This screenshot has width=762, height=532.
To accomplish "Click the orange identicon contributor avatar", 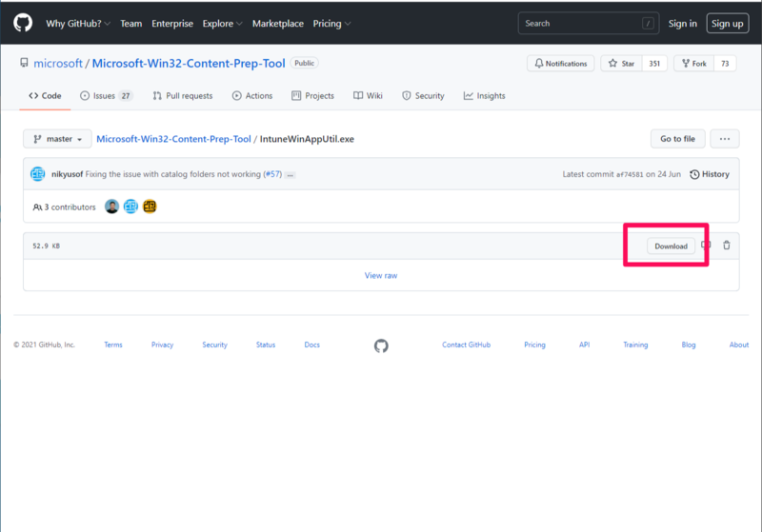I will pos(150,207).
